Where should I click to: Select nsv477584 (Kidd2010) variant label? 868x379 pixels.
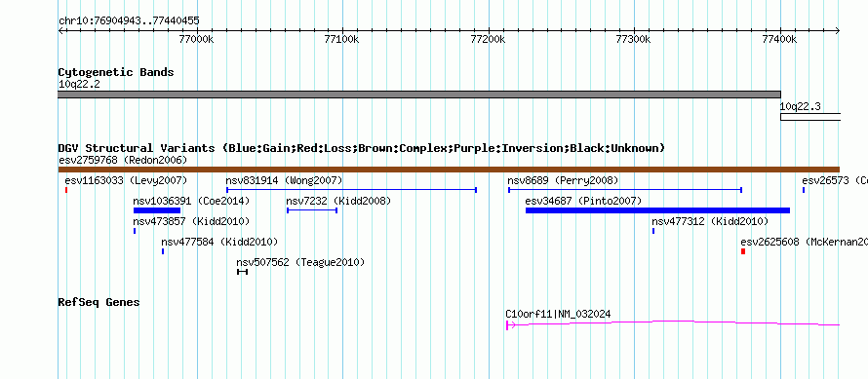pyautogui.click(x=219, y=242)
